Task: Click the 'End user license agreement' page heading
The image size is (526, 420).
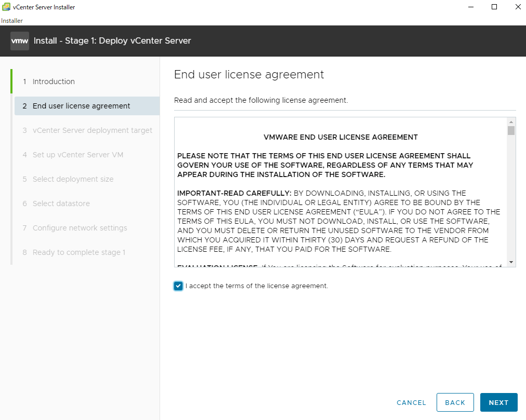Action: coord(249,74)
